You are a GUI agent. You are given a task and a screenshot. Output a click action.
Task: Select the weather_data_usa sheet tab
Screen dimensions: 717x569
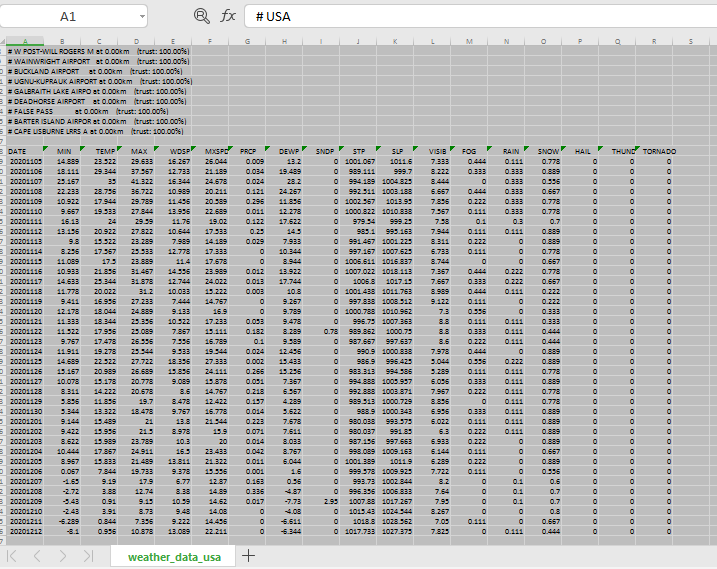174,557
